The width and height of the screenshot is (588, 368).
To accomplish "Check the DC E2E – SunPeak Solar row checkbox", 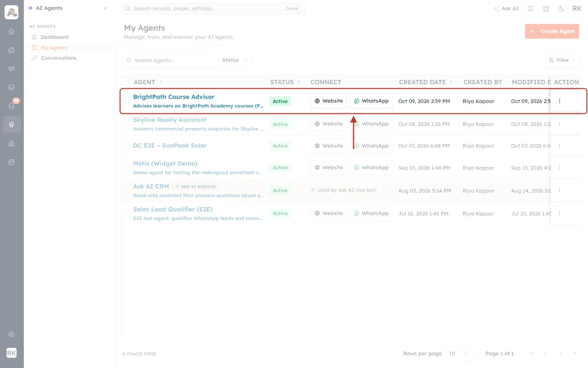I will (127, 146).
